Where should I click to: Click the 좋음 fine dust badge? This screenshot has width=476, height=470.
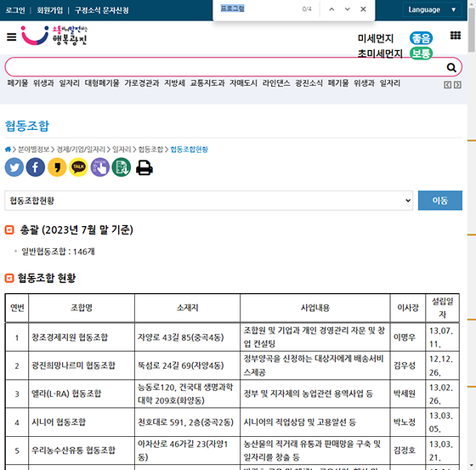pos(421,38)
